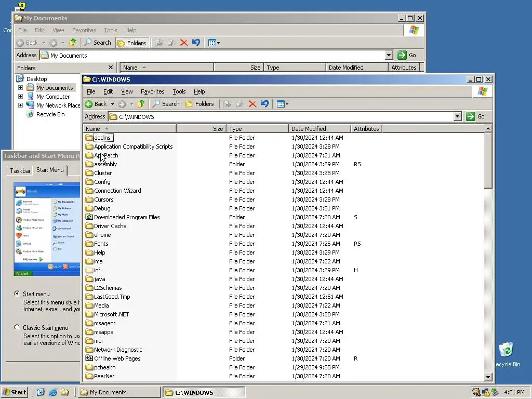Open the Windows Start button

[14, 392]
